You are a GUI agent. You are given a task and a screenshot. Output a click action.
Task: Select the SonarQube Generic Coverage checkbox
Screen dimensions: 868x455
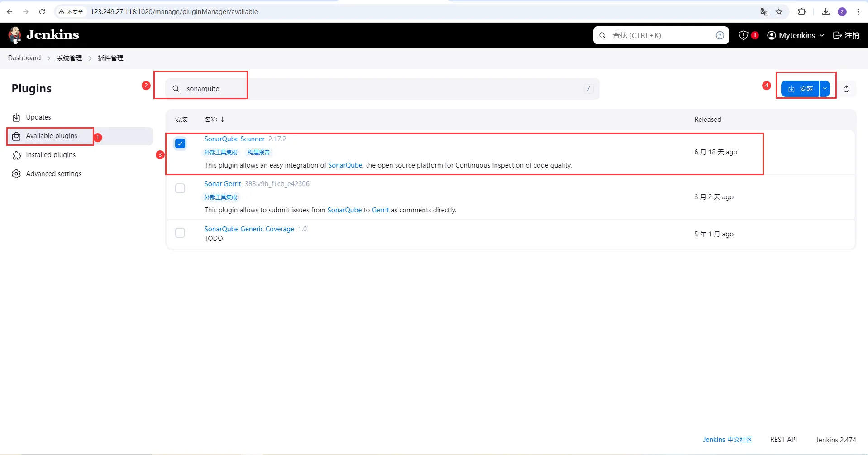[180, 233]
